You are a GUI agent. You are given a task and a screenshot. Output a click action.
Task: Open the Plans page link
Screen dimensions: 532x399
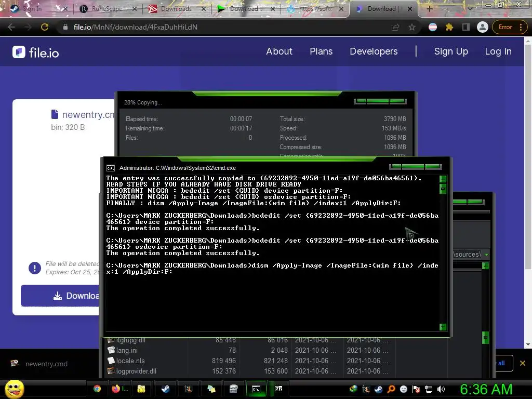[x=321, y=51]
